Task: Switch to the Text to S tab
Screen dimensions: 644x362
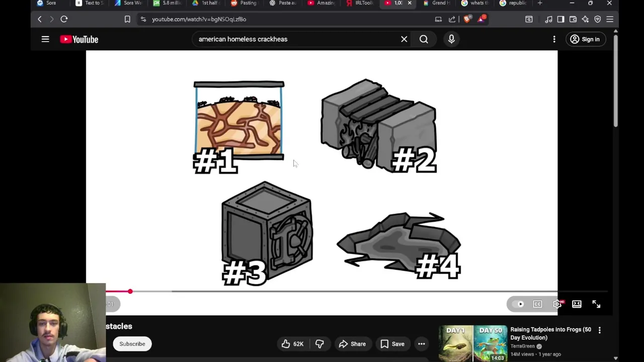Action: tap(91, 3)
